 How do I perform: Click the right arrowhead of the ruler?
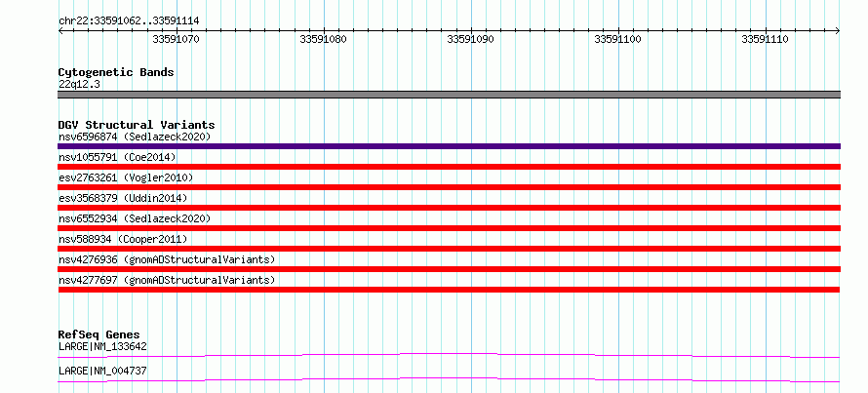click(x=838, y=31)
